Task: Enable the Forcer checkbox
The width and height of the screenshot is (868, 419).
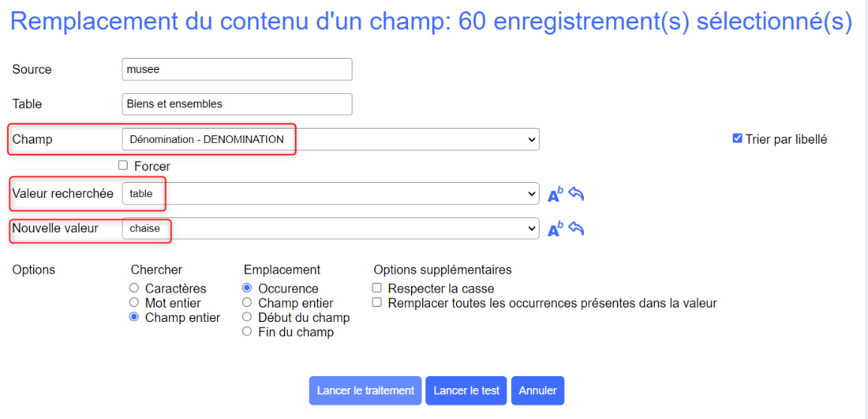Action: point(123,165)
